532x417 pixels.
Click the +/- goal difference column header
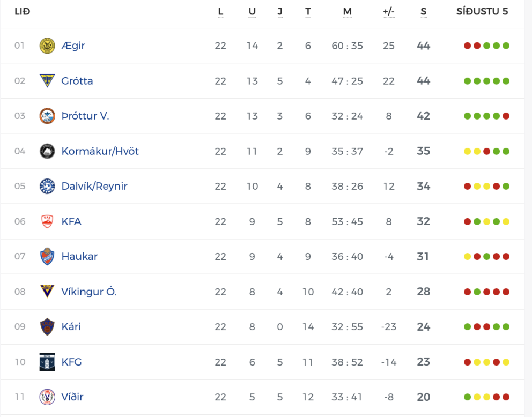(389, 12)
